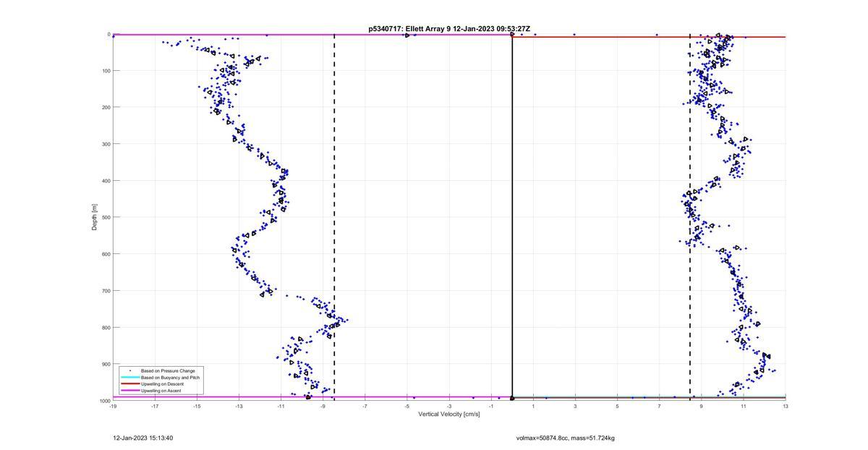Image resolution: width=868 pixels, height=450 pixels.
Task: Click x-axis tick label '-5'
Action: click(x=407, y=406)
